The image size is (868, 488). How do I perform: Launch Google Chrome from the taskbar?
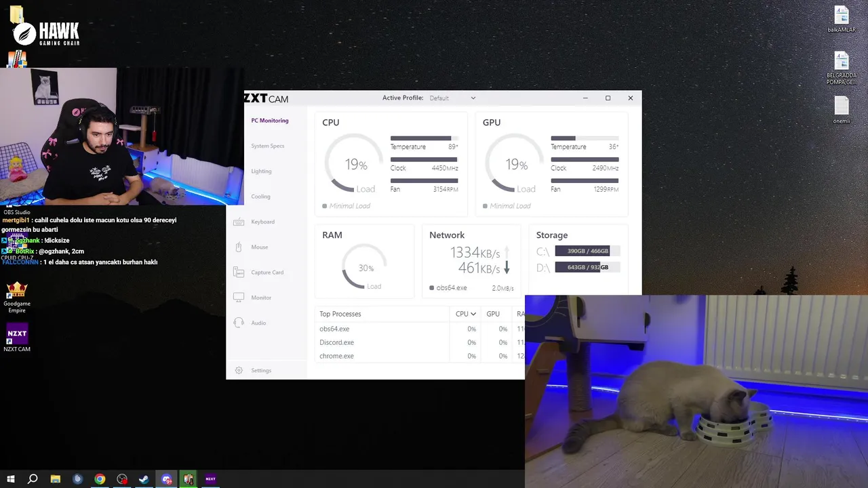(100, 479)
